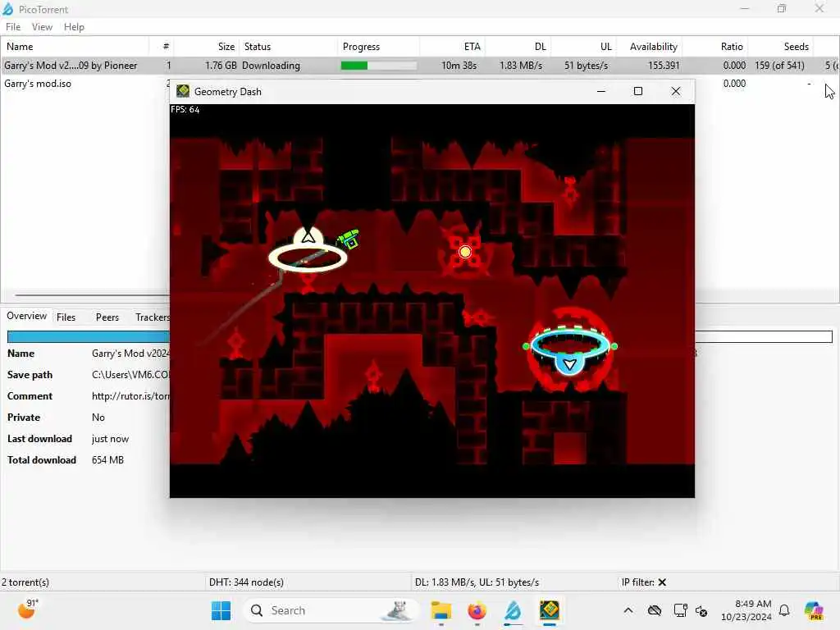Click the download progress bar of Garry's Mod torrent
840x630 pixels.
click(x=378, y=66)
